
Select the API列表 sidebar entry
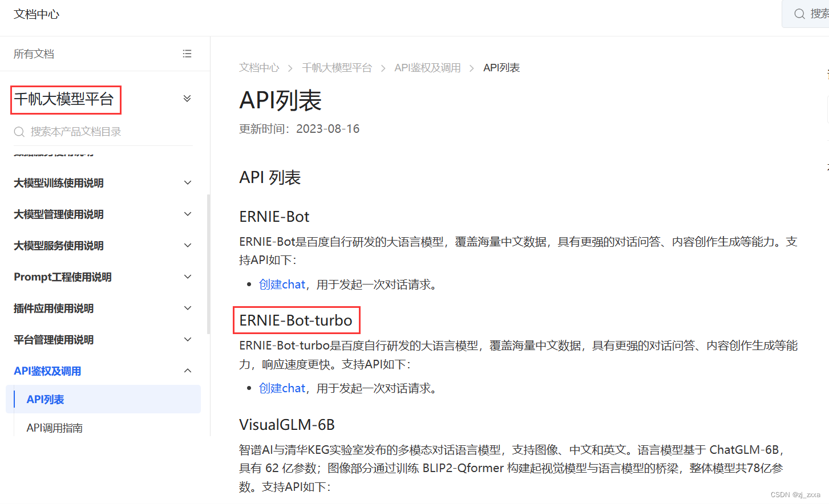click(x=103, y=399)
